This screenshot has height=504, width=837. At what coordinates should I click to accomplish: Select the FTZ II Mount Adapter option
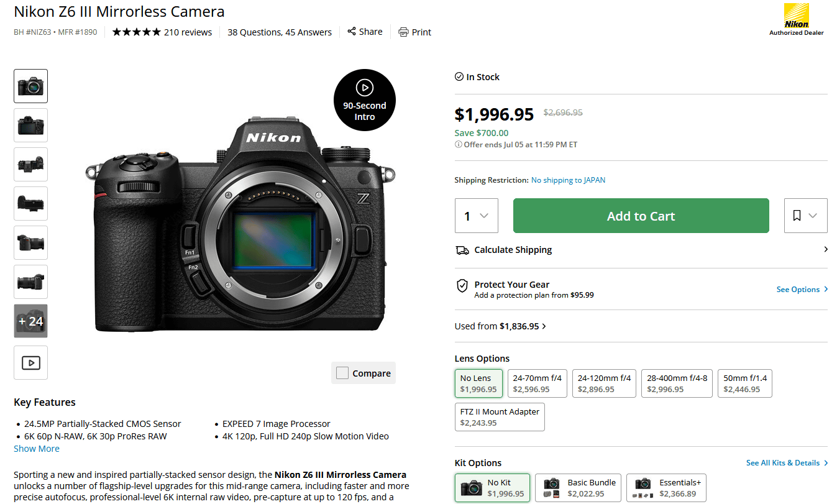[500, 417]
